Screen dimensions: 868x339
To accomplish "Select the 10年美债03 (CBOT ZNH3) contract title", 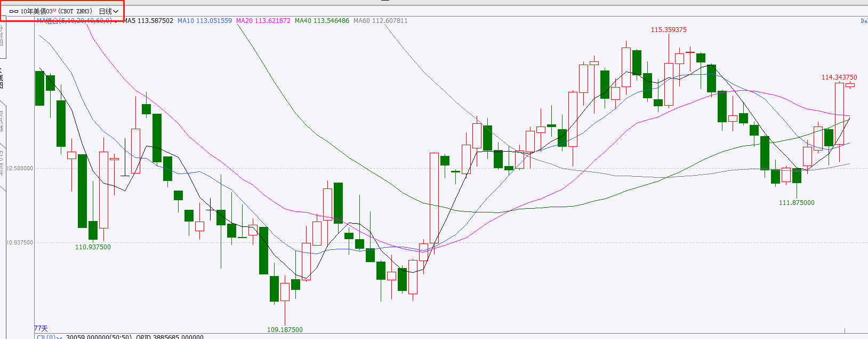I will coord(57,11).
